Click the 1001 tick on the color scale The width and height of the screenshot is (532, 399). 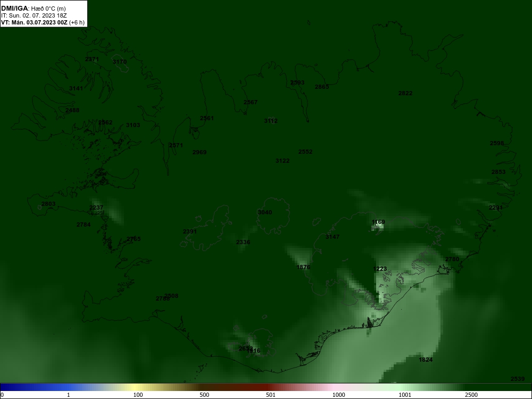coord(405,395)
